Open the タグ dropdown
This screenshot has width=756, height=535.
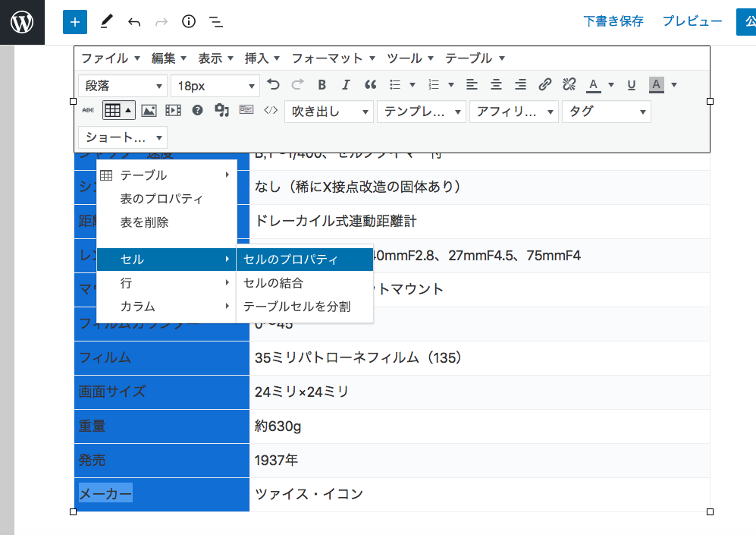[607, 112]
